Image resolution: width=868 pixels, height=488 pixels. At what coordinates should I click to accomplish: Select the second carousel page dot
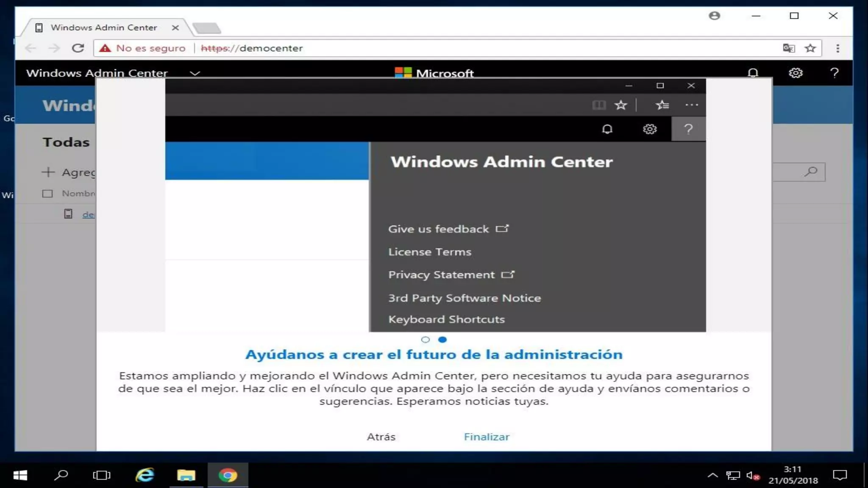point(442,339)
